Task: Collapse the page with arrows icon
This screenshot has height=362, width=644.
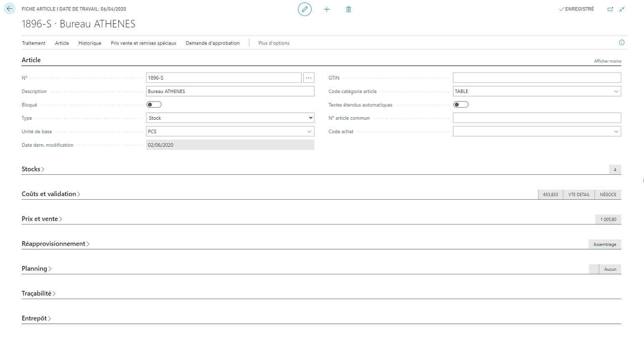Action: pos(622,9)
